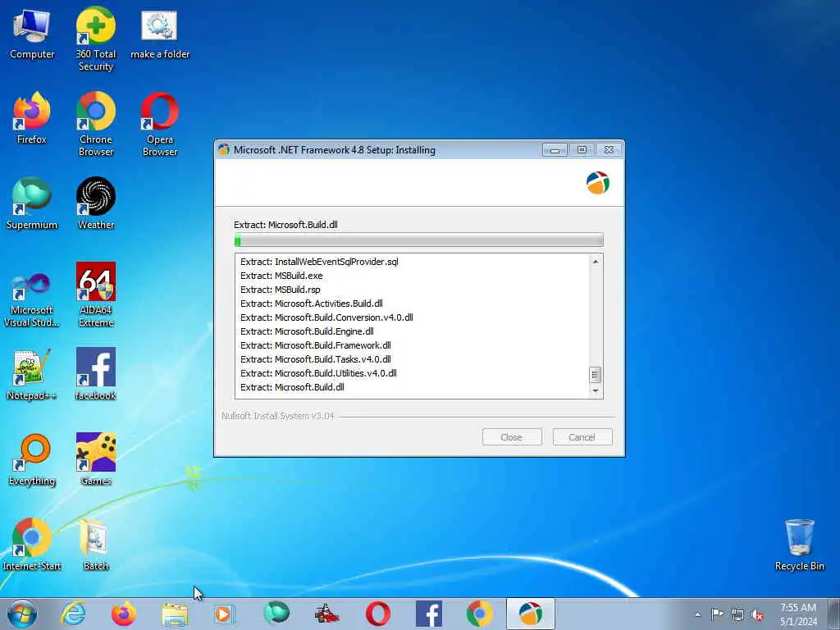Open Internet-Start desktop shortcut
Viewport: 840px width, 630px height.
tap(32, 545)
